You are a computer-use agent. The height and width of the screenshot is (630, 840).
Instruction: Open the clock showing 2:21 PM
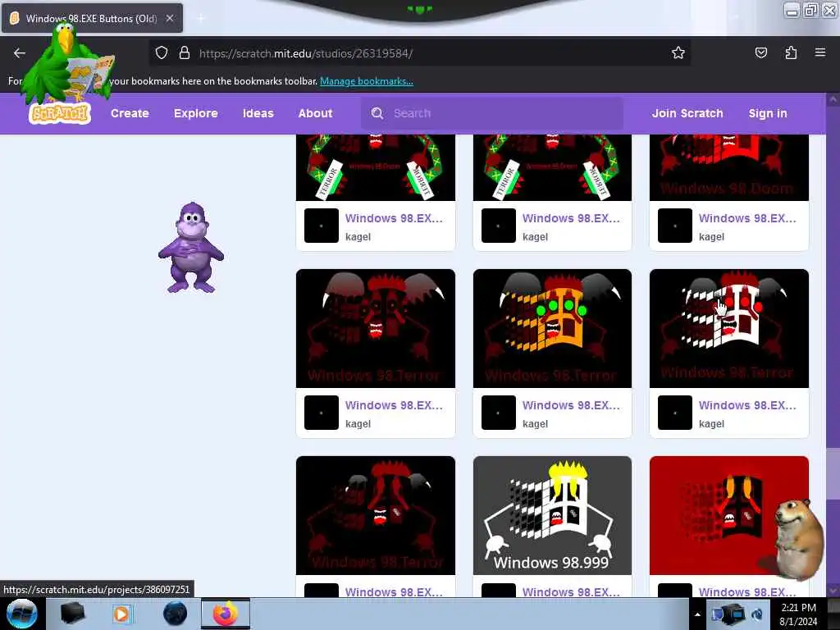tap(799, 614)
